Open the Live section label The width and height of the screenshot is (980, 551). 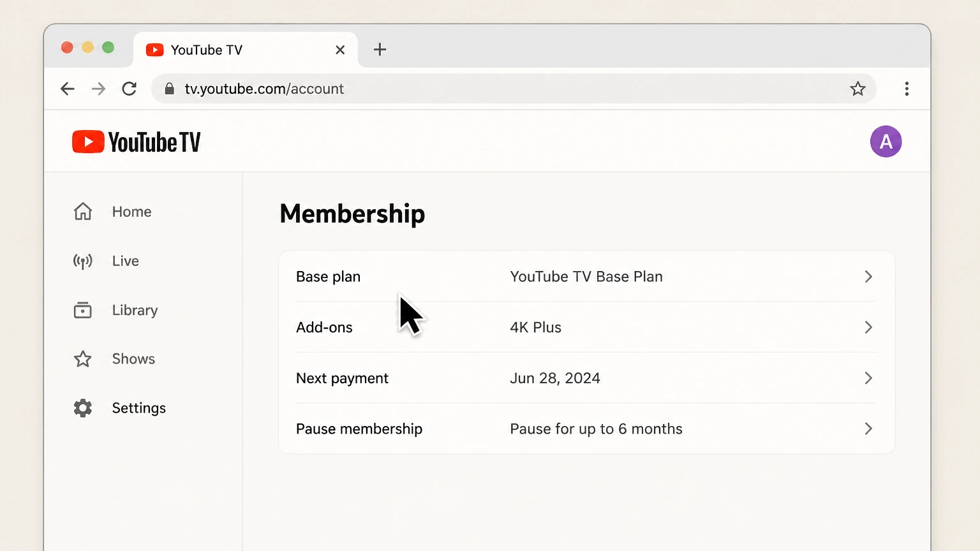point(126,261)
